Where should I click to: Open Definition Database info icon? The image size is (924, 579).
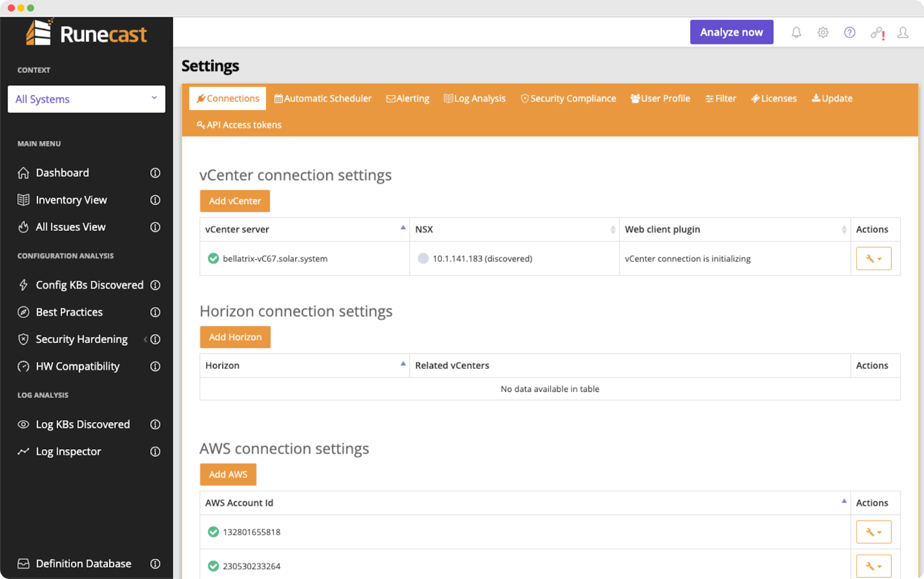[155, 564]
